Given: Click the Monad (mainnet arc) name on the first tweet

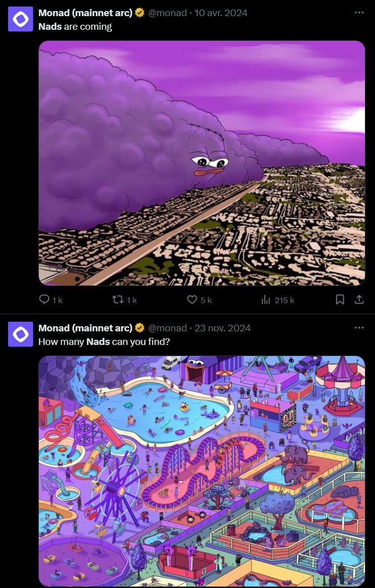Looking at the screenshot, I should [85, 13].
